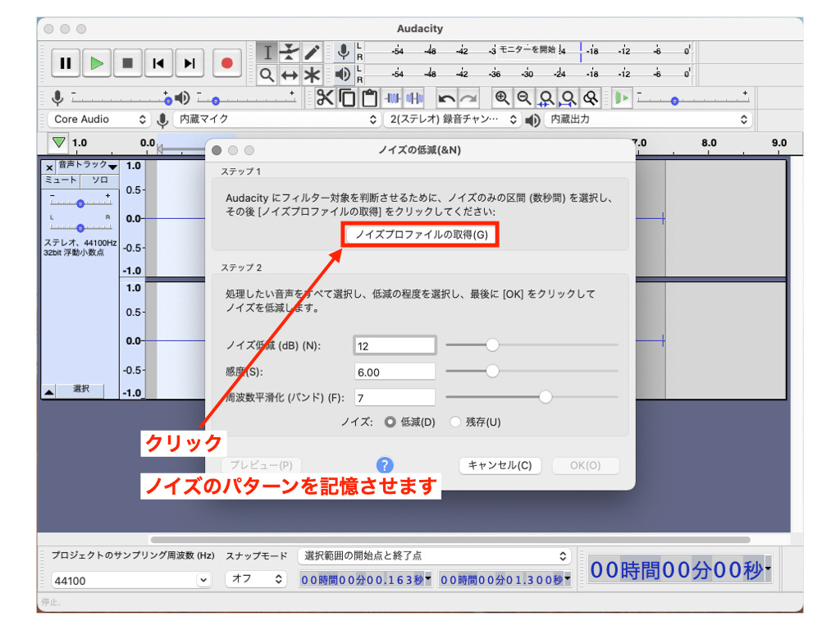Select the Multi-tool asterisk icon
This screenshot has width=840, height=630.
tap(312, 75)
